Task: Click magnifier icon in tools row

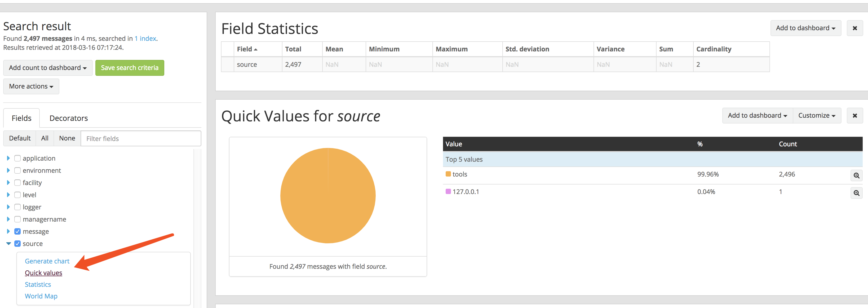Action: 856,175
